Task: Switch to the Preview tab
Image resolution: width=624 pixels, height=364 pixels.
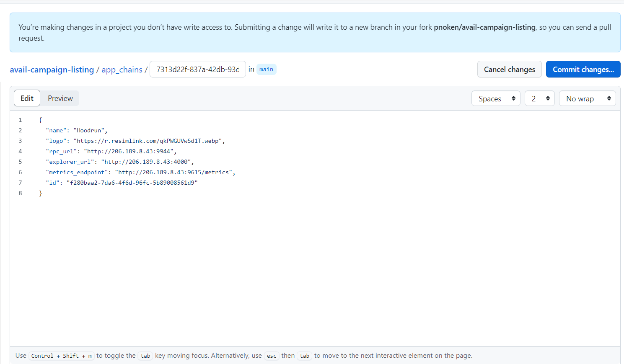Action: coord(60,98)
